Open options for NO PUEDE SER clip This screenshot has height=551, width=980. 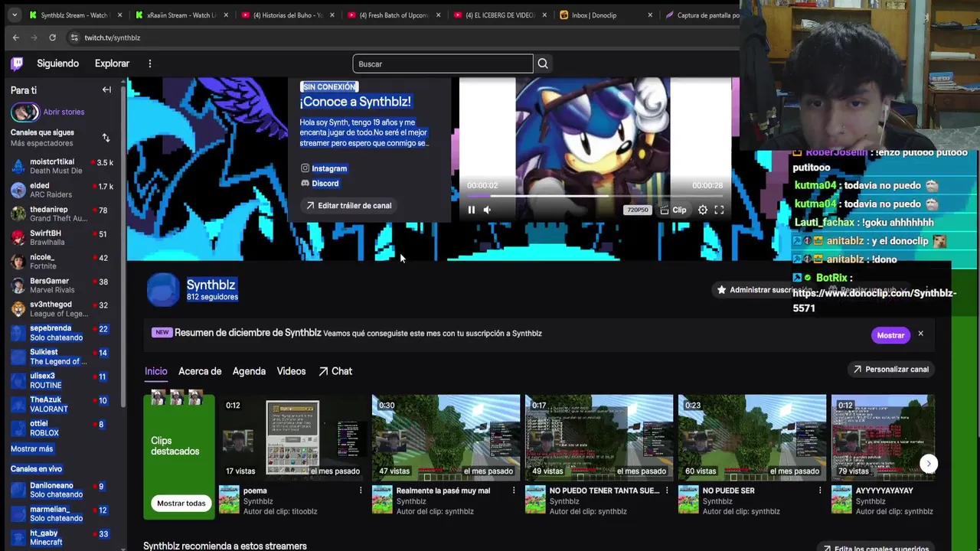(820, 491)
